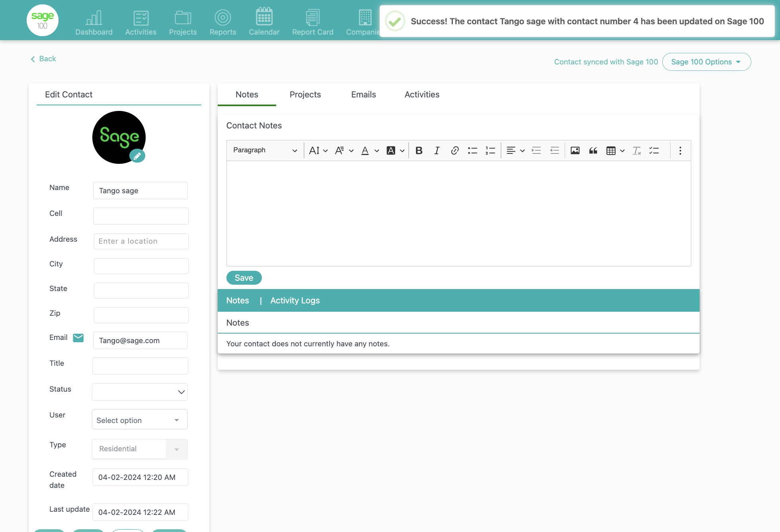Image resolution: width=780 pixels, height=532 pixels.
Task: Select the Notes tab
Action: tap(247, 95)
